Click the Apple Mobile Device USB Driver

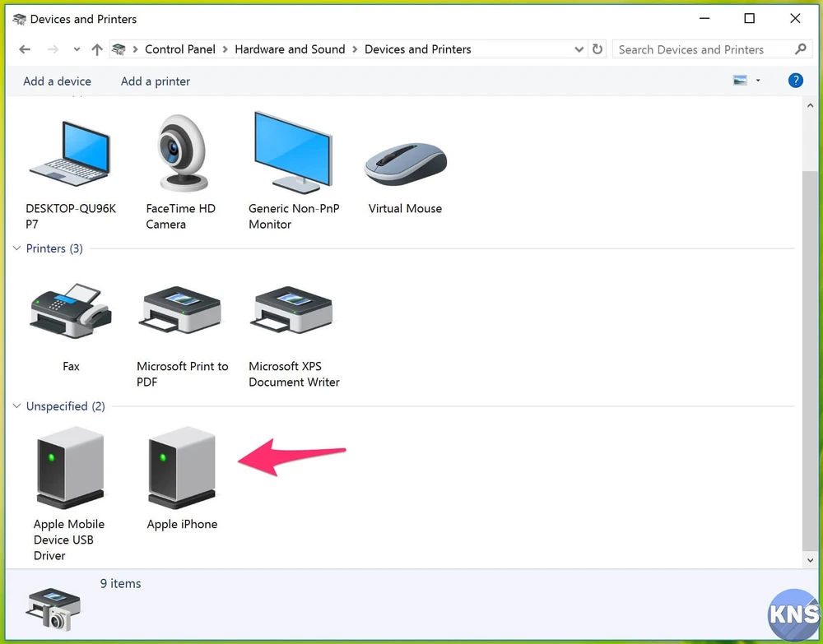pyautogui.click(x=70, y=469)
